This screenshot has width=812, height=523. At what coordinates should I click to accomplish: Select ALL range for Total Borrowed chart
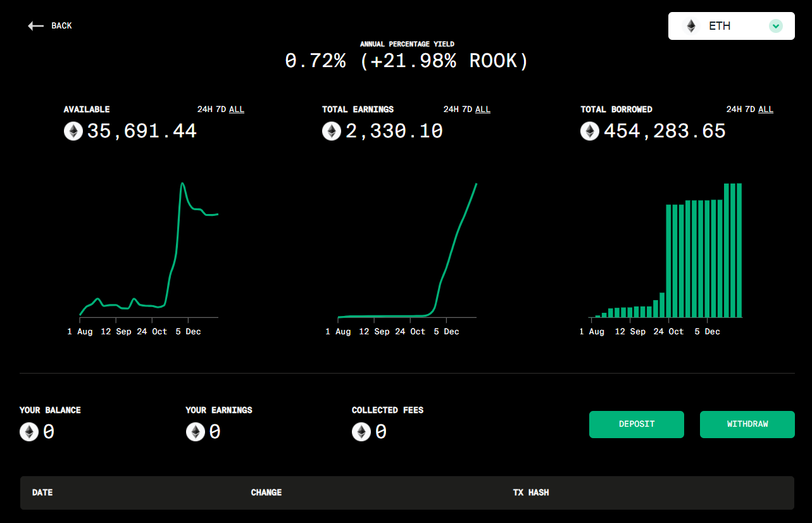(x=766, y=110)
